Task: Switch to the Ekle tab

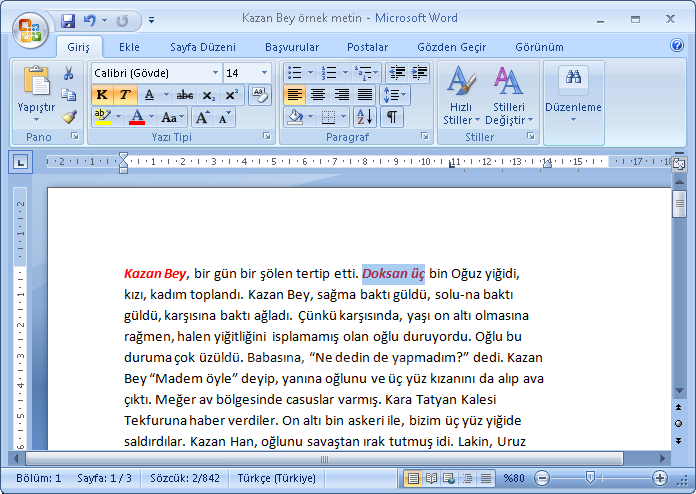Action: [x=129, y=47]
